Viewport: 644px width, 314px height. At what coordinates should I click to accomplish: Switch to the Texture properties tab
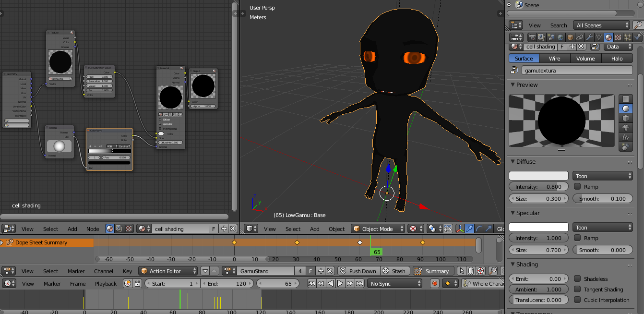618,37
